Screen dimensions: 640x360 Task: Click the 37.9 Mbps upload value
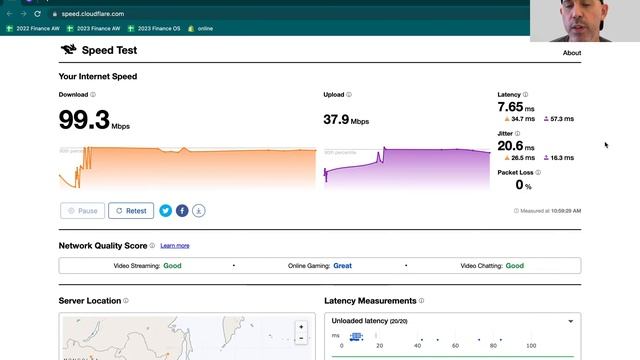coord(346,120)
